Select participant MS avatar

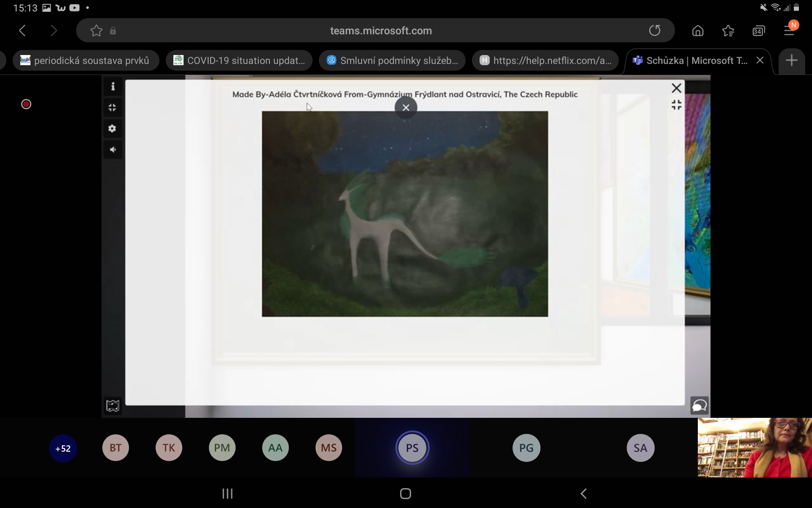329,448
